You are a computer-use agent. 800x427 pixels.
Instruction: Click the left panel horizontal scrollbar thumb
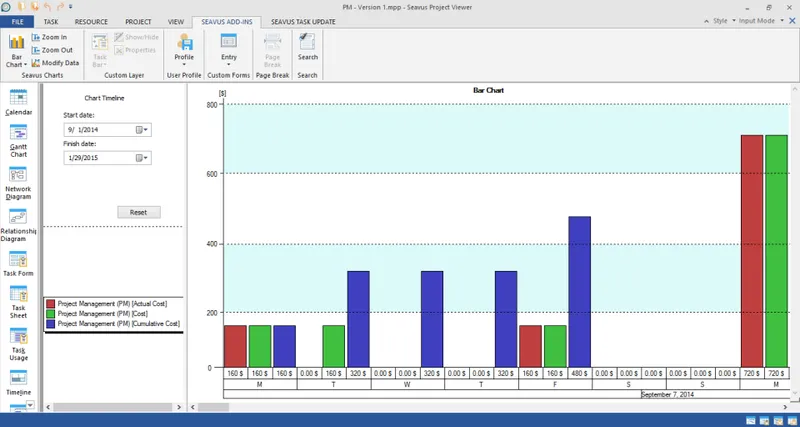click(x=113, y=407)
